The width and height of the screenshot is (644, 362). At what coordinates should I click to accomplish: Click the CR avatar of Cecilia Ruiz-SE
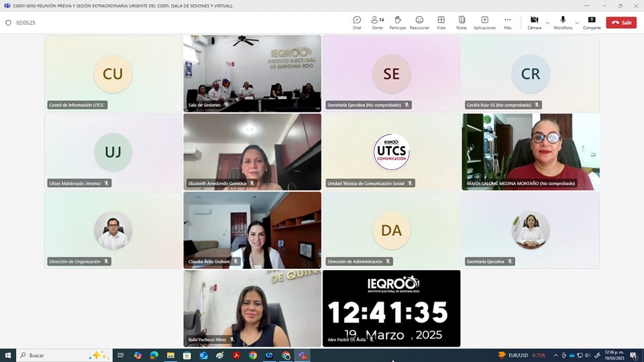pyautogui.click(x=531, y=74)
